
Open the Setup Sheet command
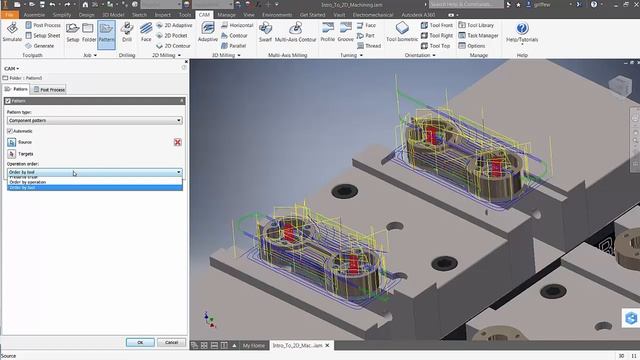tap(43, 36)
